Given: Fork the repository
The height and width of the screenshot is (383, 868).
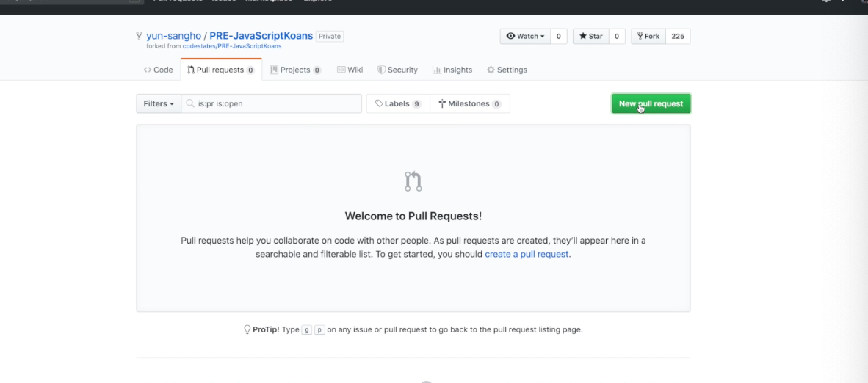Looking at the screenshot, I should pyautogui.click(x=648, y=37).
